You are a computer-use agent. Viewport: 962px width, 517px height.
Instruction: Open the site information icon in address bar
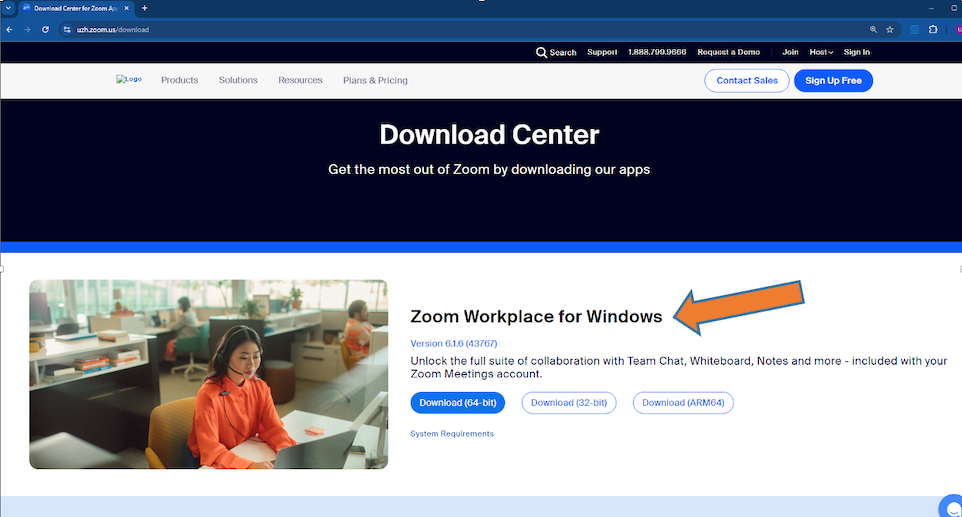pyautogui.click(x=67, y=30)
